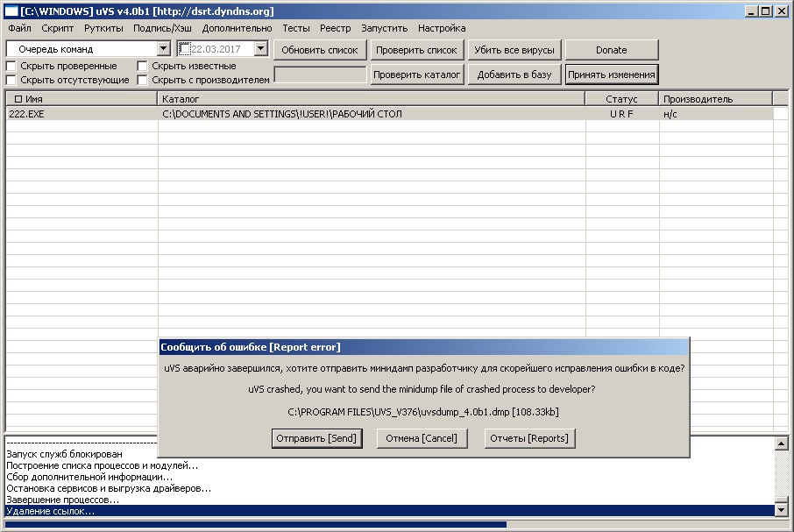Open the Настройка menu
Viewport: 794px width, 532px height.
(x=442, y=28)
